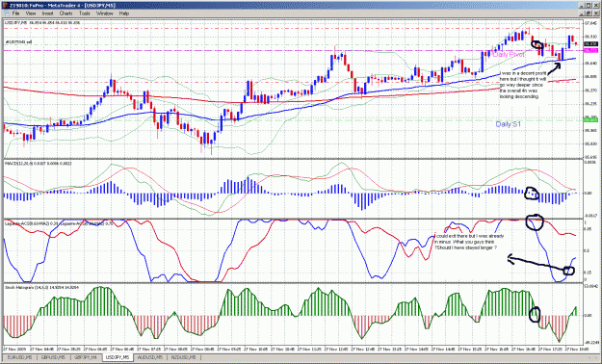Viewport: 602px width, 364px height.
Task: Open the File menu
Action: click(x=15, y=13)
